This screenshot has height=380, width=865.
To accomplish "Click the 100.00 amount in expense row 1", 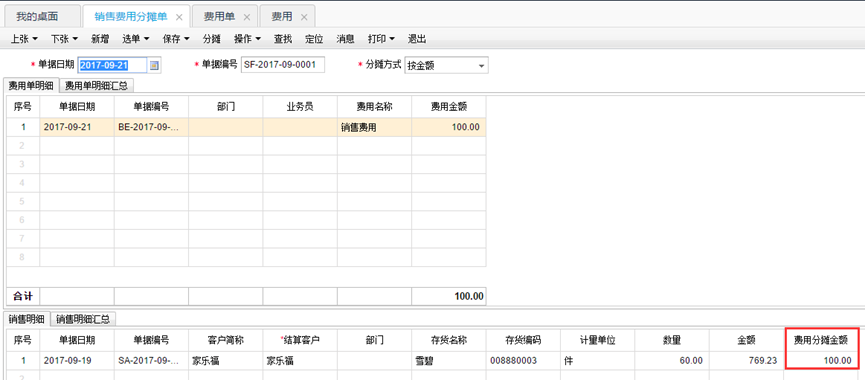I will 449,127.
